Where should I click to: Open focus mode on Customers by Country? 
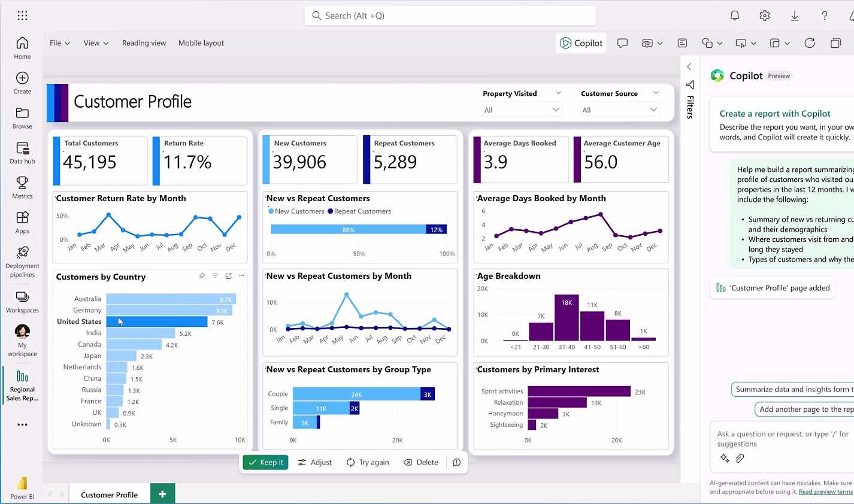(x=228, y=276)
